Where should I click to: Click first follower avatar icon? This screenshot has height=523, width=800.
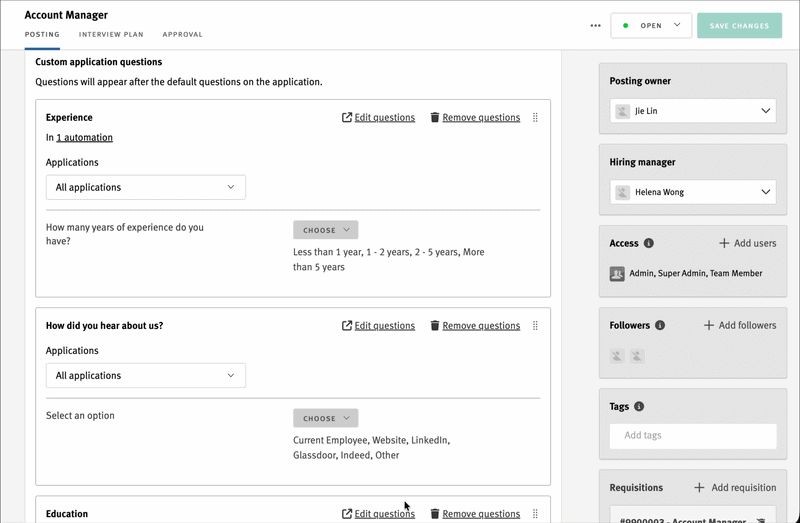tap(617, 355)
